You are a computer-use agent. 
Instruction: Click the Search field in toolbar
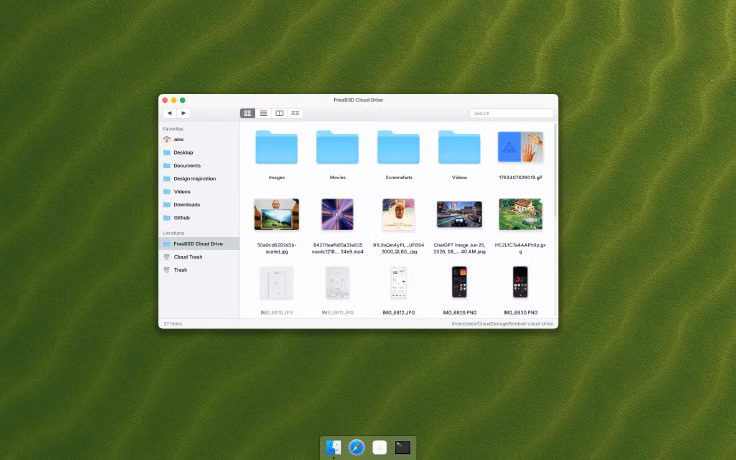511,113
